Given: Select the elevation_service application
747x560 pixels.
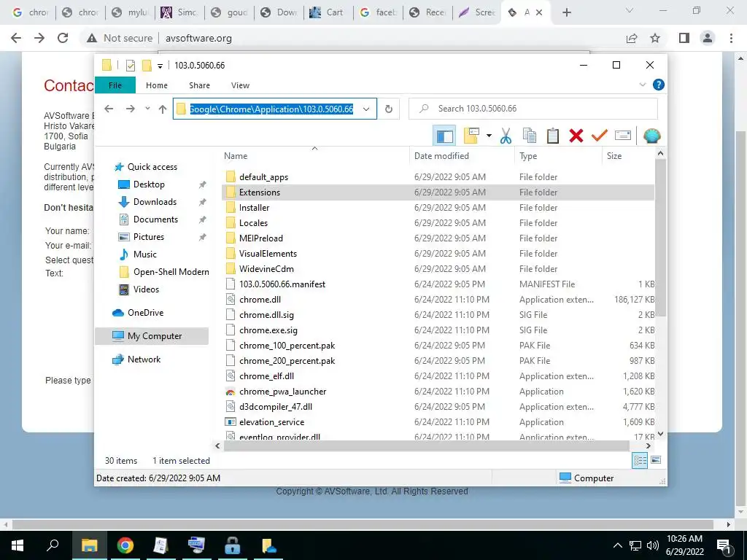Looking at the screenshot, I should click(271, 422).
